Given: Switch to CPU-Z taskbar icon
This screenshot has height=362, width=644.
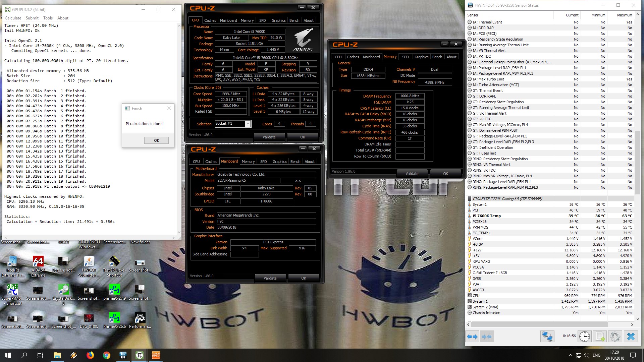Looking at the screenshot, I should pyautogui.click(x=156, y=355).
